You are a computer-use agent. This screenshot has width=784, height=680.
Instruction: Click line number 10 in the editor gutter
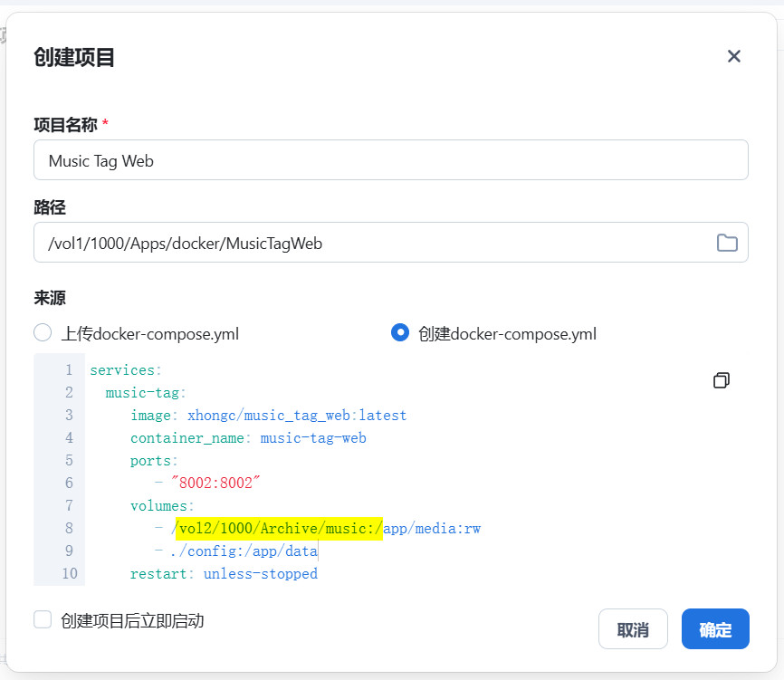pyautogui.click(x=70, y=573)
